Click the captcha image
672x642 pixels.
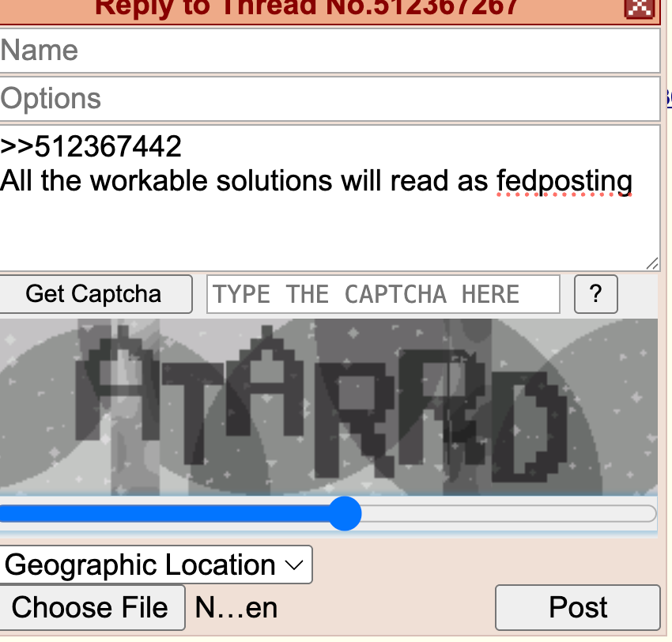pos(328,406)
